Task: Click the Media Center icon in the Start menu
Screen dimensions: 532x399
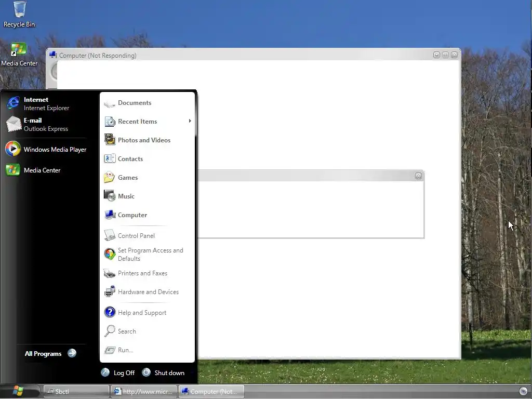Action: click(13, 170)
